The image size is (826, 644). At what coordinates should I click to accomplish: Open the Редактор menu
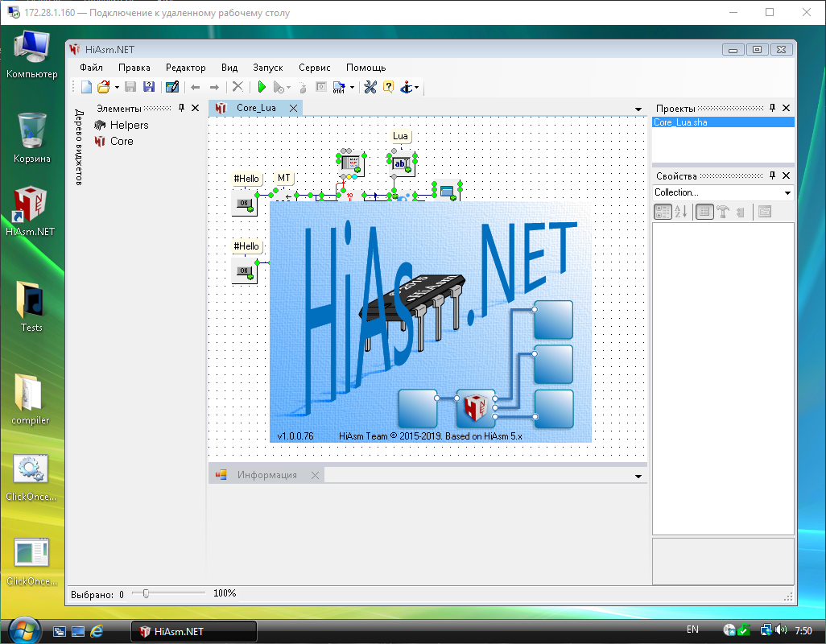pos(185,68)
